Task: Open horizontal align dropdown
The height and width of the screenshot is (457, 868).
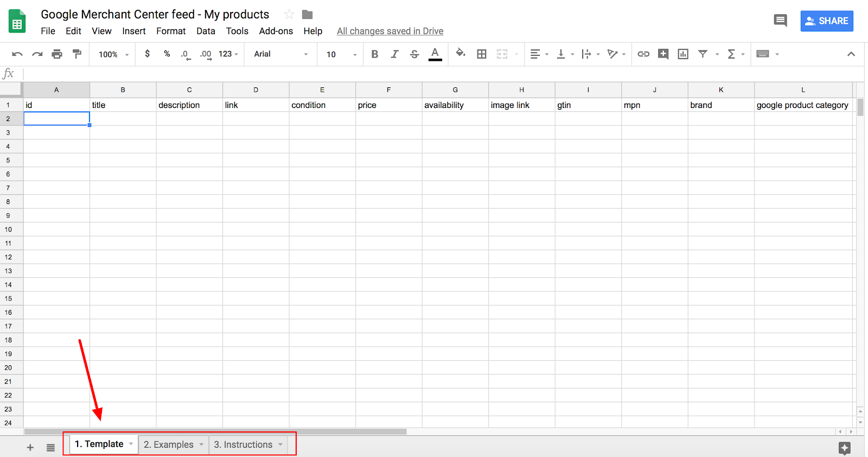Action: (x=539, y=54)
